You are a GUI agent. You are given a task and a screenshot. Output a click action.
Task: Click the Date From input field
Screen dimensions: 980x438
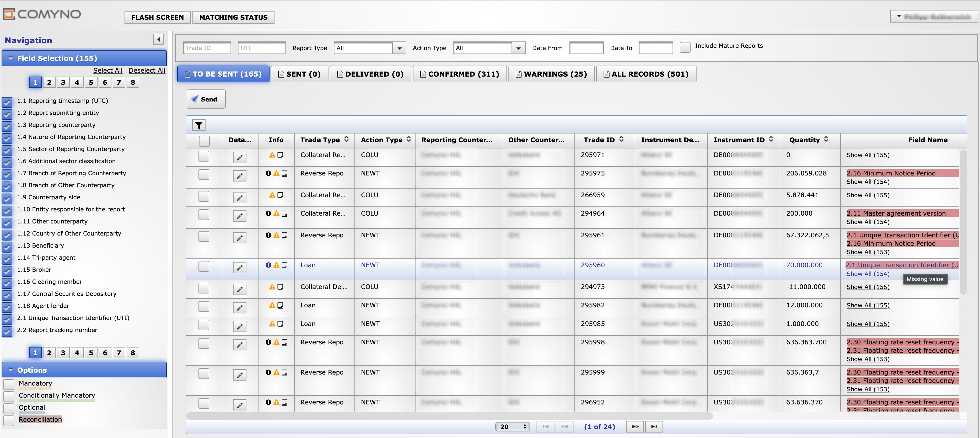(586, 48)
